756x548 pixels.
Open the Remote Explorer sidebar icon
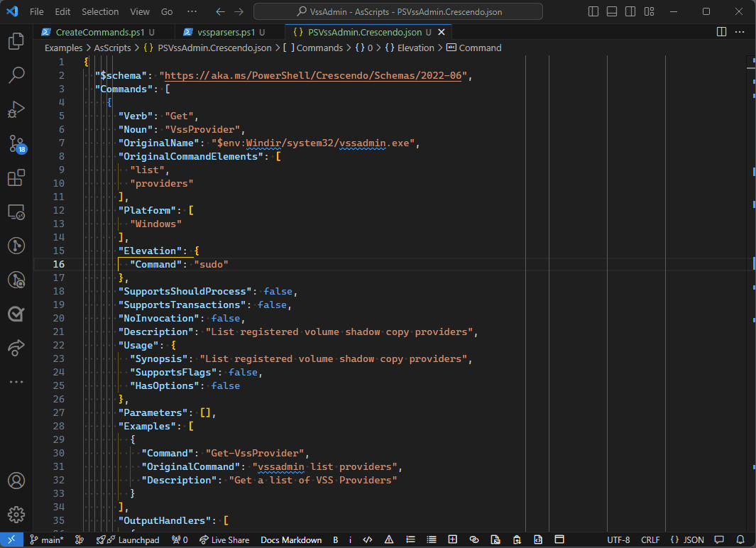click(16, 212)
